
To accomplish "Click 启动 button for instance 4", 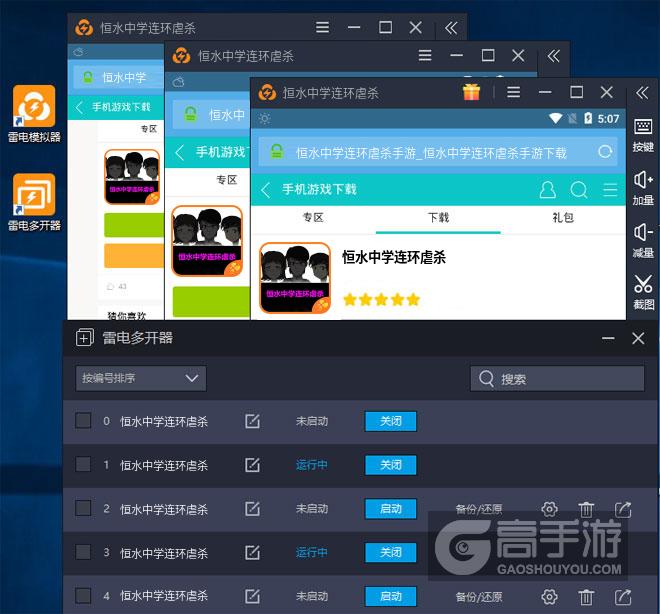I will 391,596.
